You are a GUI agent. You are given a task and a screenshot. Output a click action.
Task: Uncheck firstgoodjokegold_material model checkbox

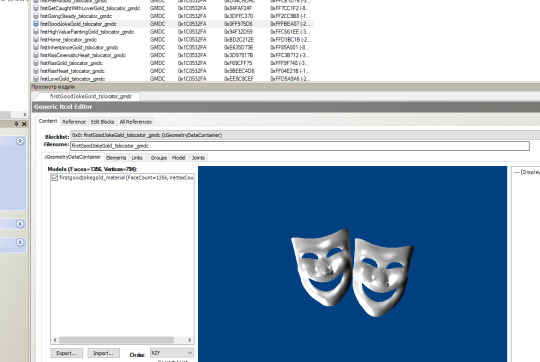(x=54, y=178)
